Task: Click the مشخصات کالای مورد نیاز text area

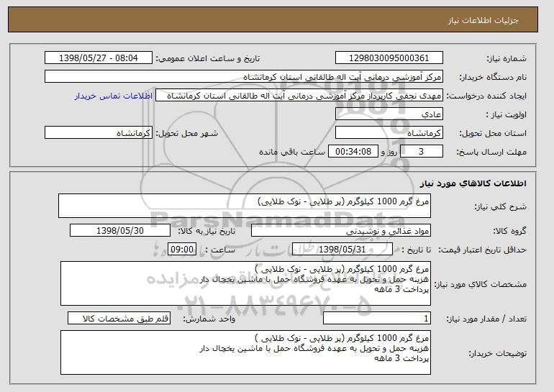Action: (245, 283)
